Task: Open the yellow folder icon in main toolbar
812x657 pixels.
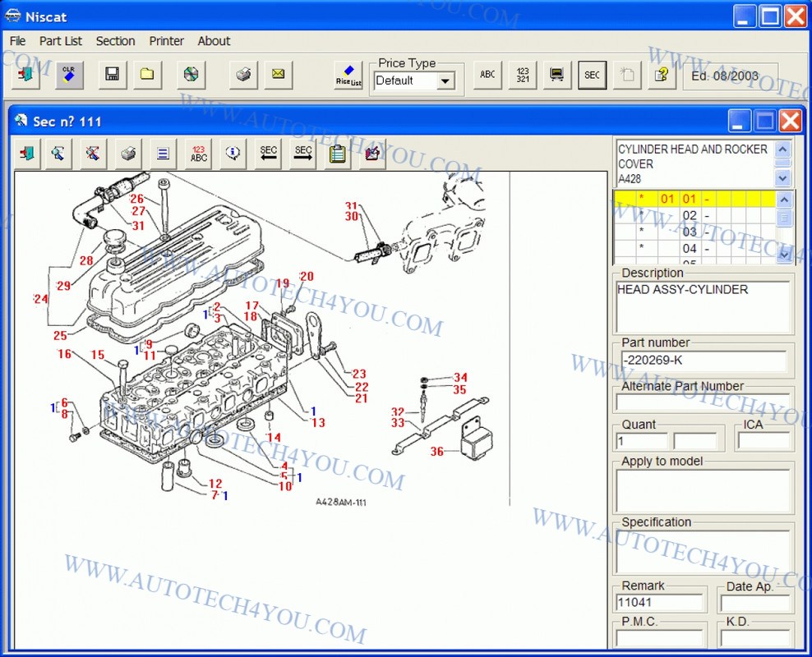Action: click(147, 75)
